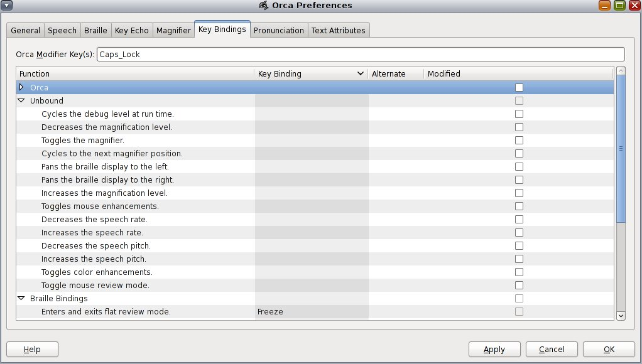Viewport: 642px width, 364px height.
Task: Check Modified for Decreases the speech rate
Action: 519,219
